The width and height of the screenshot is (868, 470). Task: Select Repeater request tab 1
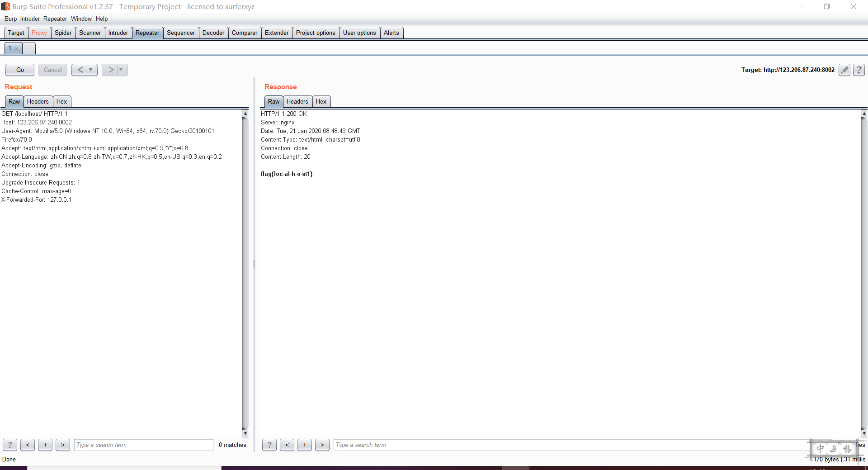point(10,48)
